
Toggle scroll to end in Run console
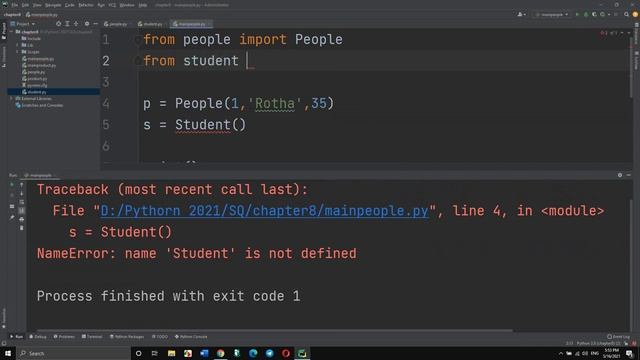[22, 211]
